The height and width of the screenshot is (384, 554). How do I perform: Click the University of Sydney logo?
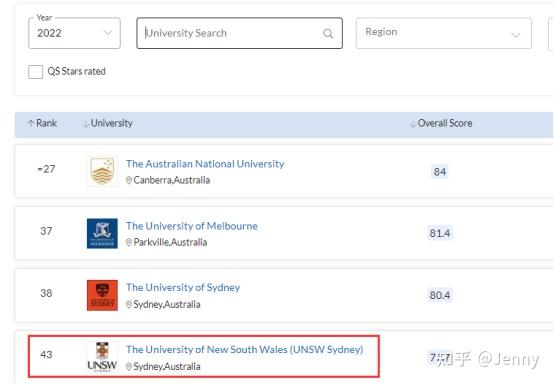coord(102,295)
